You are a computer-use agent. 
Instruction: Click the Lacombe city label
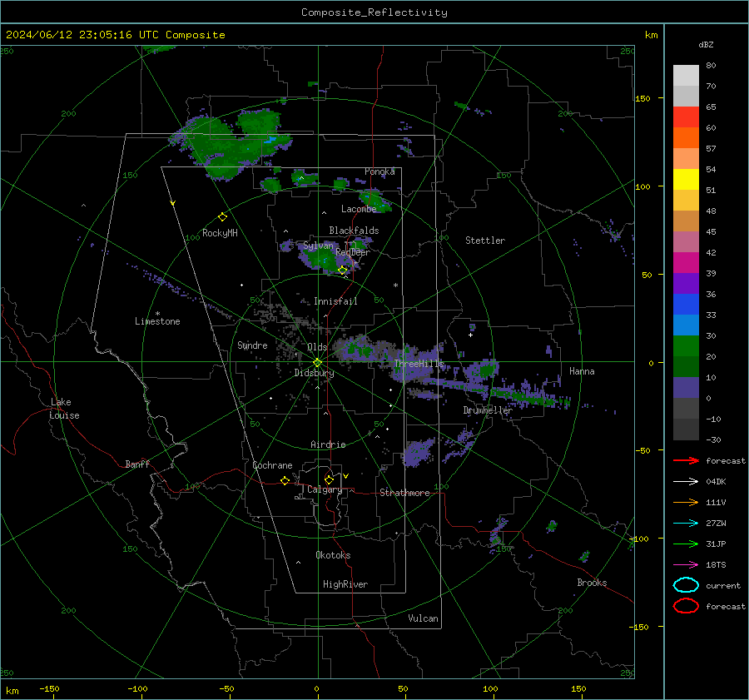point(359,209)
